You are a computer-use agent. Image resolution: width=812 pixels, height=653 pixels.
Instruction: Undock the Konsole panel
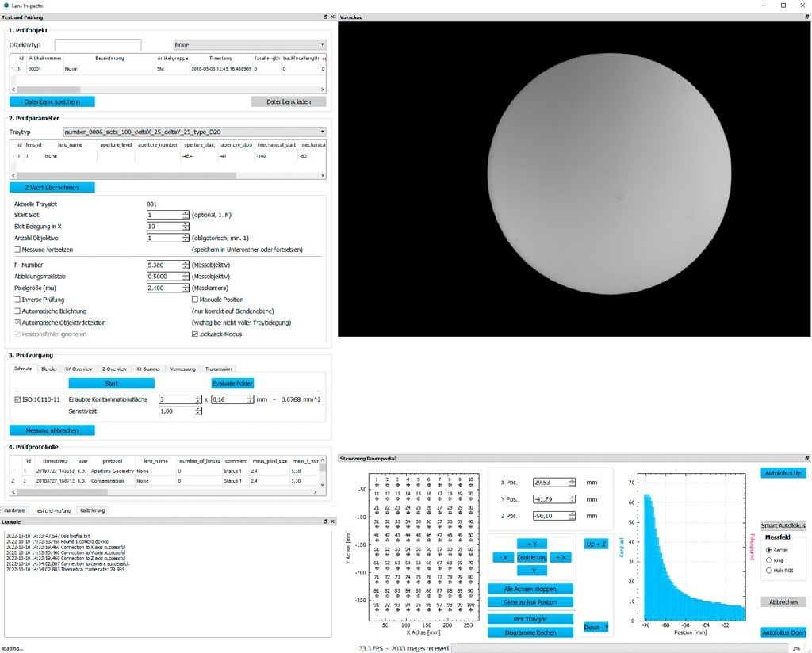coord(324,521)
